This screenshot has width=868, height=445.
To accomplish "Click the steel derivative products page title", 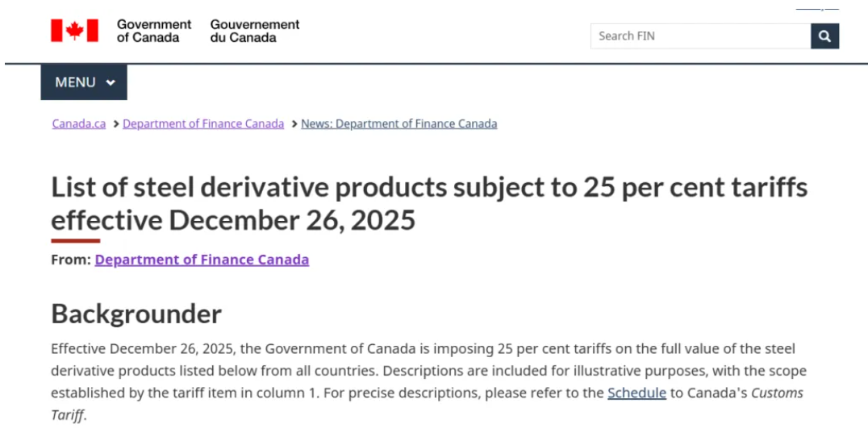I will pos(429,203).
